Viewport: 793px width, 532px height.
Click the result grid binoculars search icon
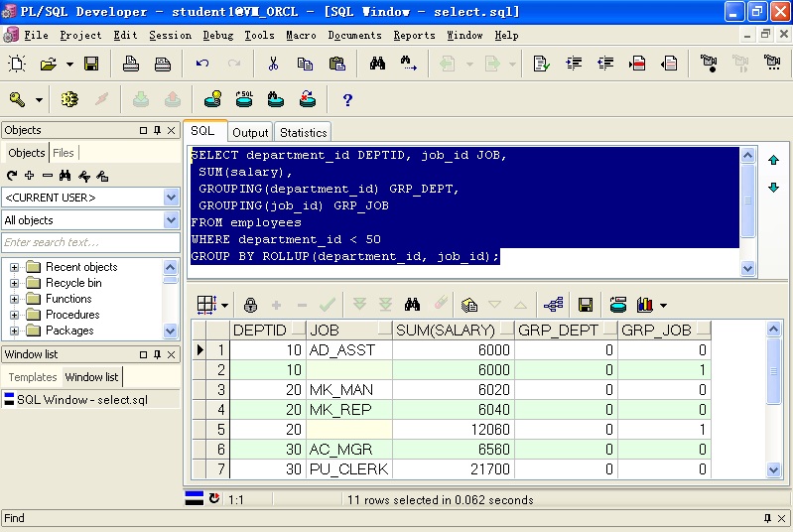coord(412,305)
